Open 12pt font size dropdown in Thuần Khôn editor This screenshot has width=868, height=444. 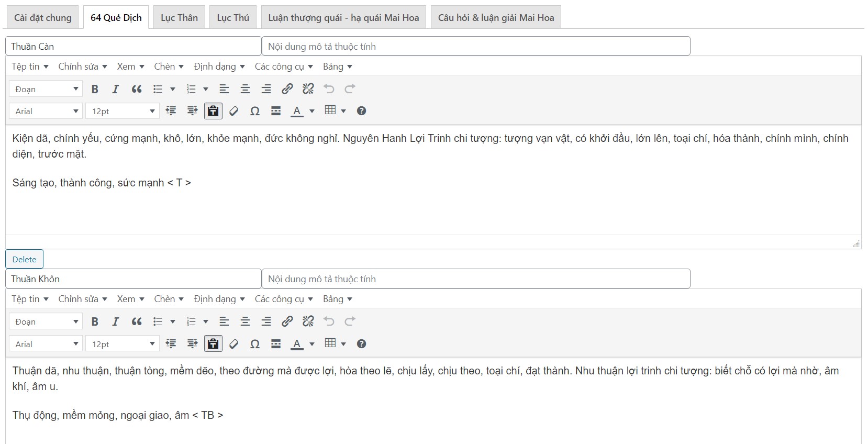tap(123, 344)
